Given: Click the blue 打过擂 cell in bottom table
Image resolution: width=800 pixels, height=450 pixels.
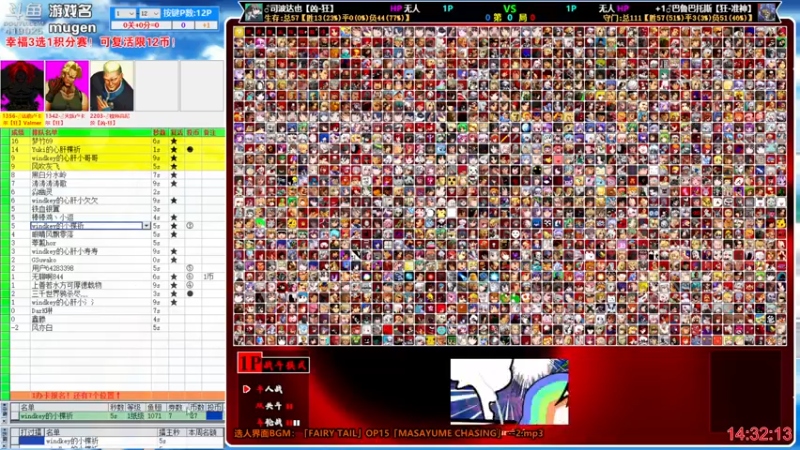Looking at the screenshot, I should 32,441.
